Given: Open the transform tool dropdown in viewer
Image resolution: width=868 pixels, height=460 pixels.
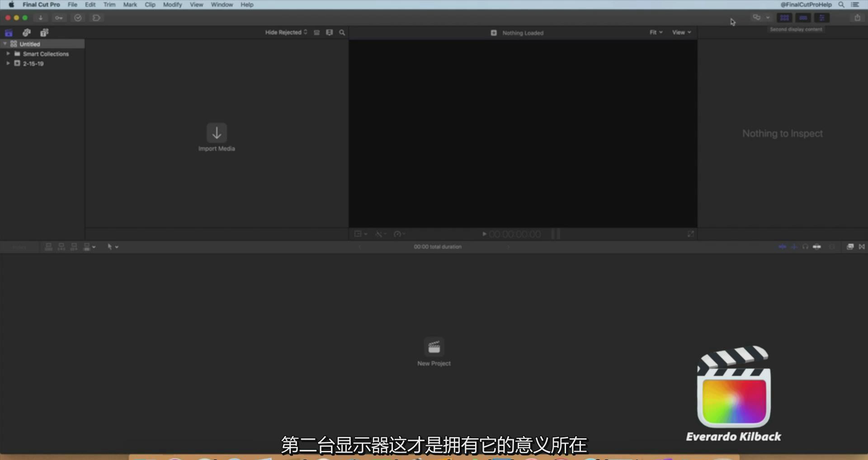Looking at the screenshot, I should coord(361,234).
